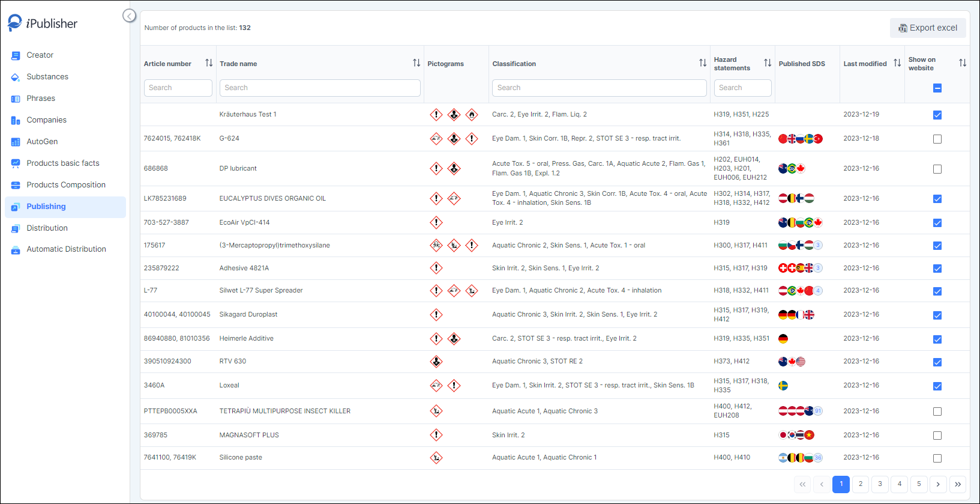980x504 pixels.
Task: Open the Phrases menu item
Action: pyautogui.click(x=41, y=99)
